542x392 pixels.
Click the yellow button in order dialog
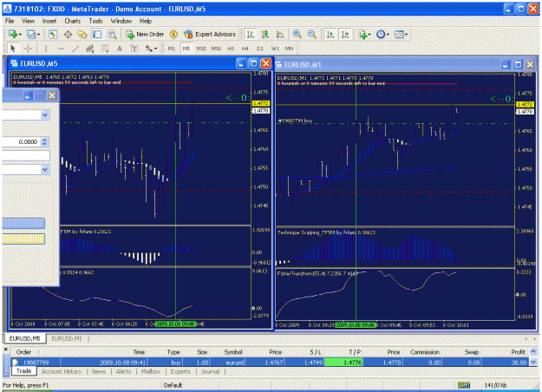(23, 238)
